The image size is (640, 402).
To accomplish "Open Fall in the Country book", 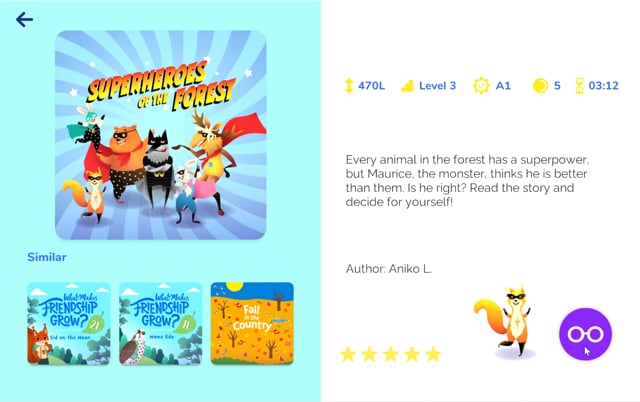I will click(252, 323).
